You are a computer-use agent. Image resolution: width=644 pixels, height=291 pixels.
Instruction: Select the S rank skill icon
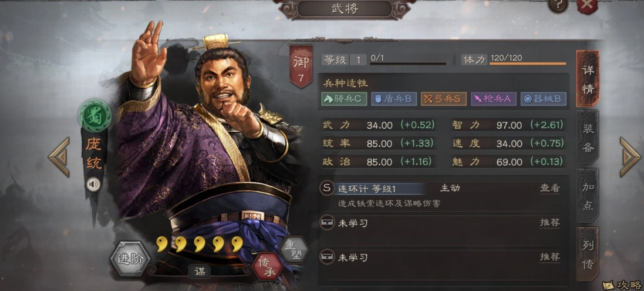326,188
